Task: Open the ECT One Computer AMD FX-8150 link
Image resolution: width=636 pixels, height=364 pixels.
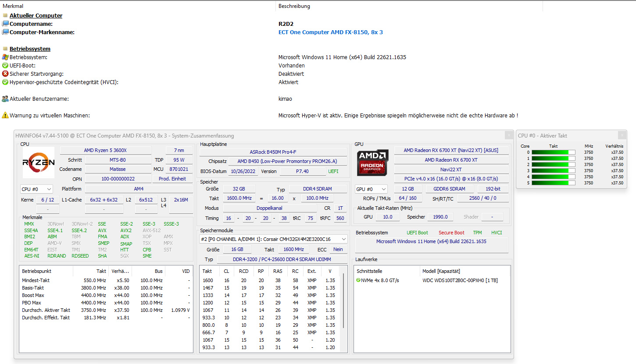Action: pyautogui.click(x=331, y=32)
